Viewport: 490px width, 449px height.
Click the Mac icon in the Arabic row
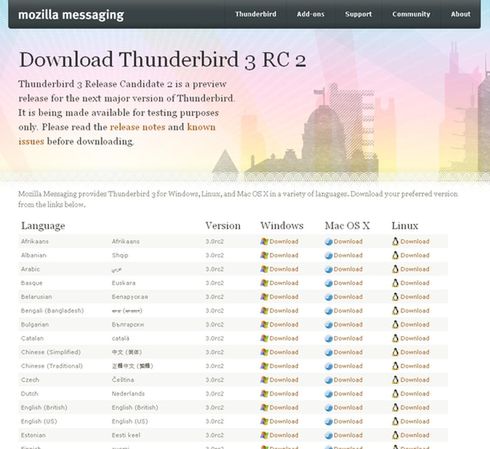click(329, 269)
